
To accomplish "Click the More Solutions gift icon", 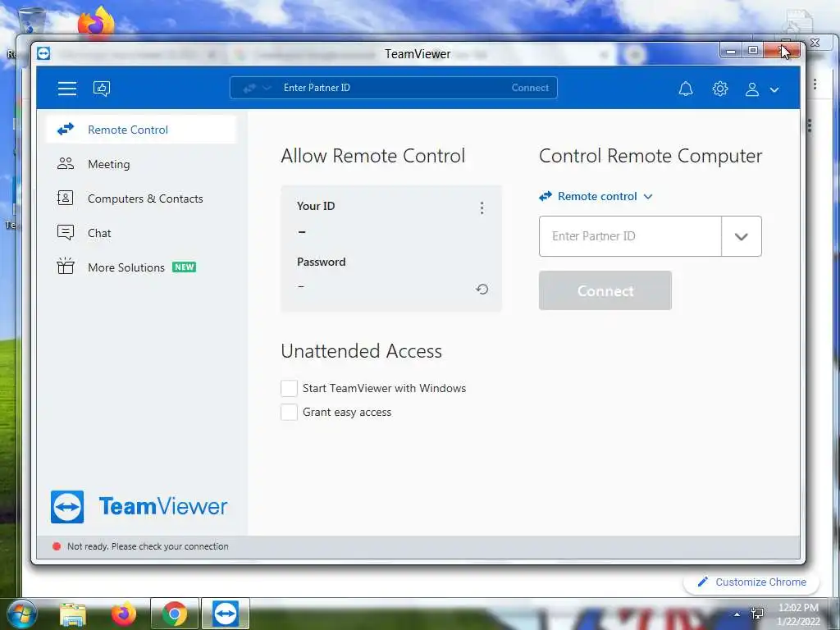I will click(66, 266).
